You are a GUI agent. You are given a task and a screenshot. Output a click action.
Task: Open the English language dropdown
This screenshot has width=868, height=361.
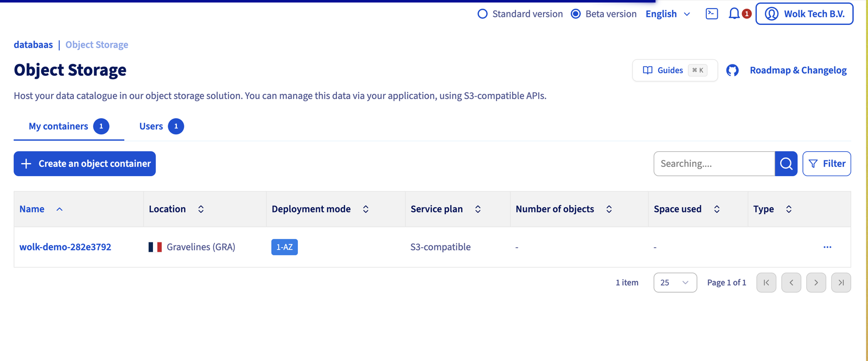coord(668,14)
